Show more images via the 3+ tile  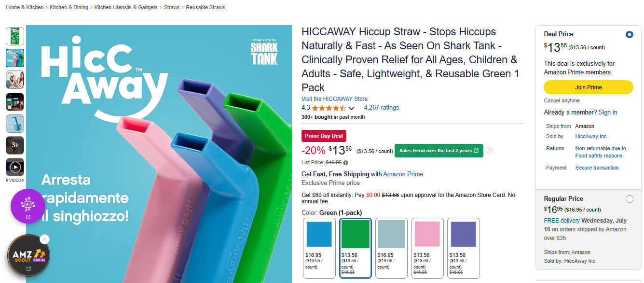14,145
